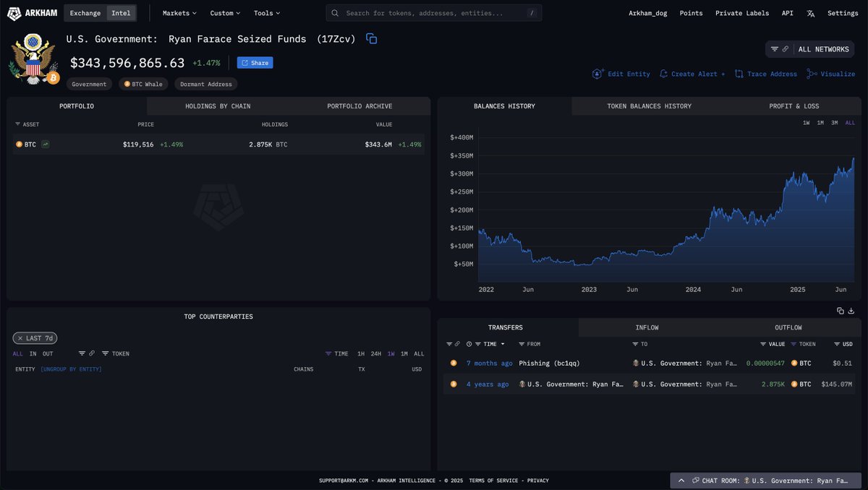Image resolution: width=868 pixels, height=490 pixels.
Task: Click the Trace Address path icon
Action: [x=739, y=74]
